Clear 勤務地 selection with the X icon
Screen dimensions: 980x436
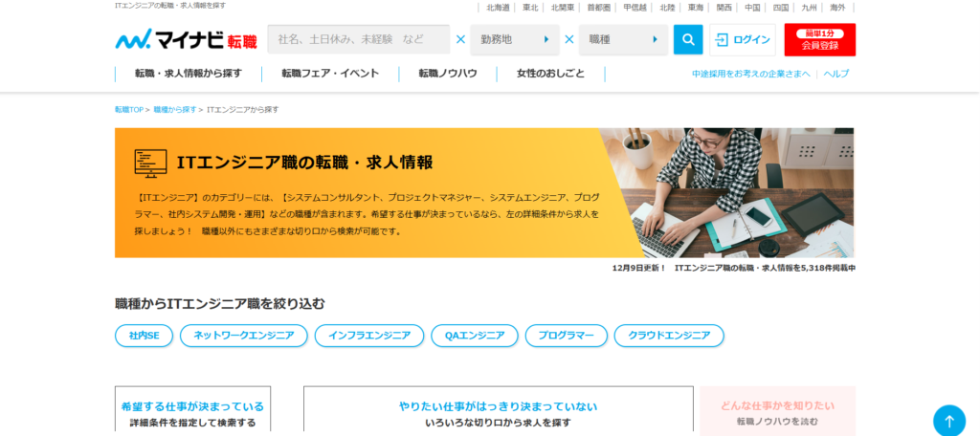569,40
